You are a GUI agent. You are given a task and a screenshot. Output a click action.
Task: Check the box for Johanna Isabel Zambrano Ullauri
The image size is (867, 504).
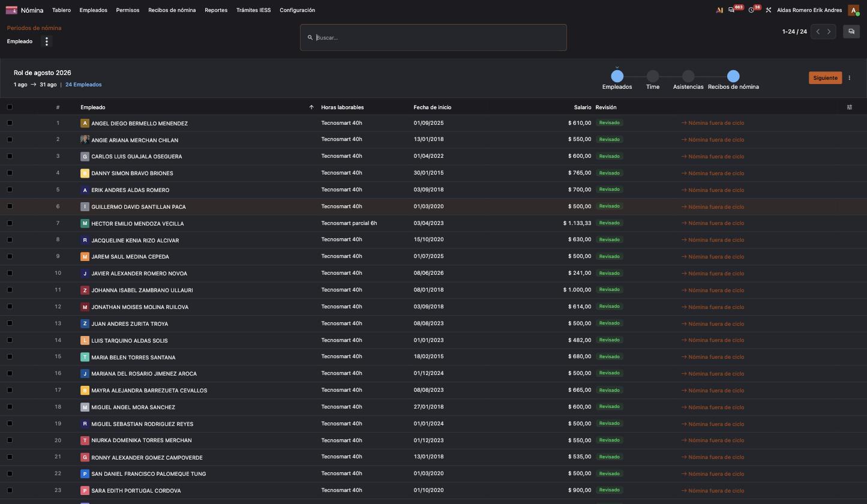pos(10,290)
